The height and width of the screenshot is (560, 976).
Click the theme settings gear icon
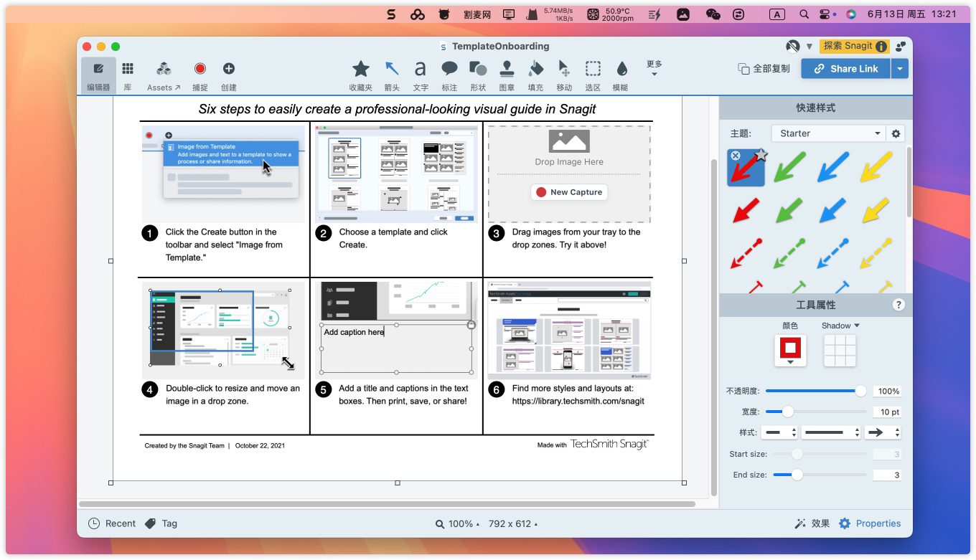pos(896,133)
